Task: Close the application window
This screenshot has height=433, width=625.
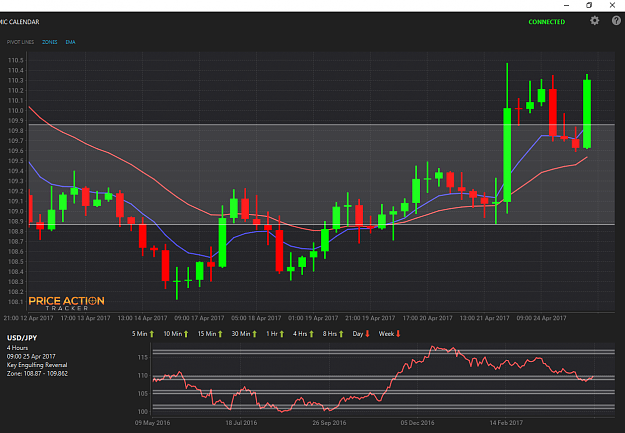Action: pyautogui.click(x=612, y=5)
